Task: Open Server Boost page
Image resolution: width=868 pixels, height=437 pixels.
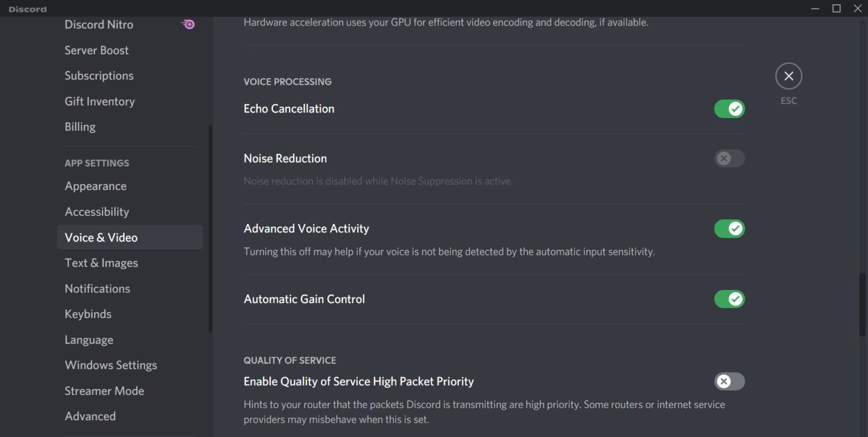Action: pyautogui.click(x=96, y=50)
